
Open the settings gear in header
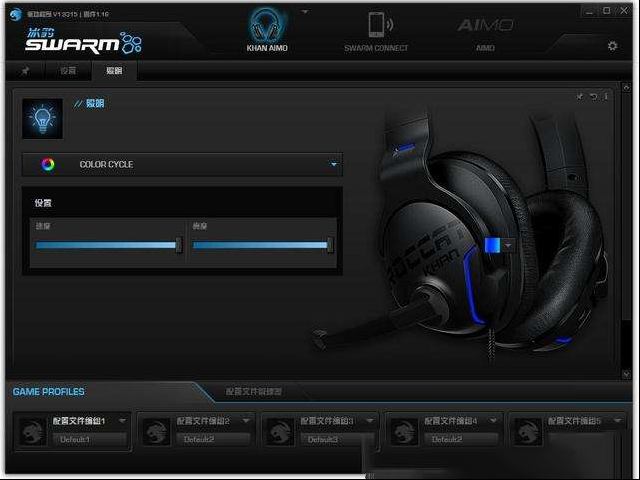point(612,46)
